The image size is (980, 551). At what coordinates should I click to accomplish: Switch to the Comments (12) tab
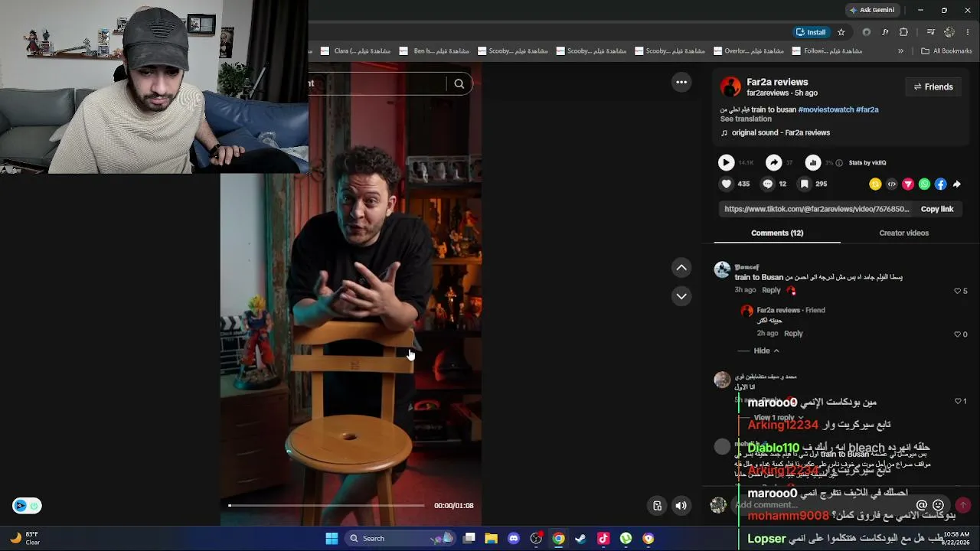click(777, 233)
